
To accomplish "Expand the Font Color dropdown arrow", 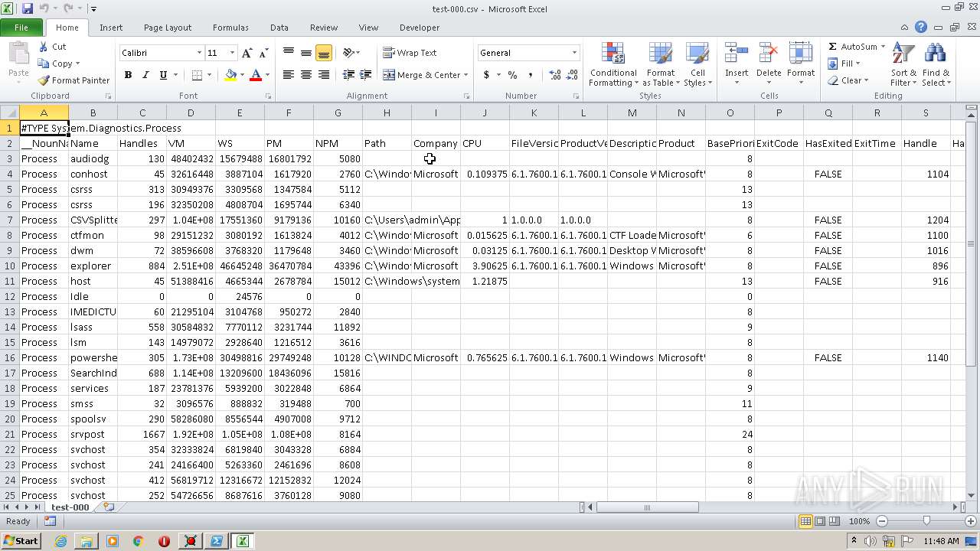I will click(x=267, y=75).
